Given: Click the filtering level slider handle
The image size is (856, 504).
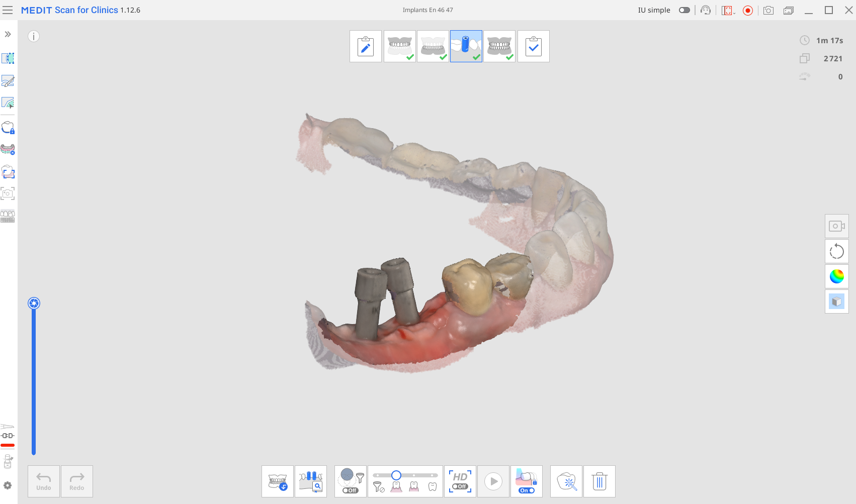Looking at the screenshot, I should pos(396,475).
